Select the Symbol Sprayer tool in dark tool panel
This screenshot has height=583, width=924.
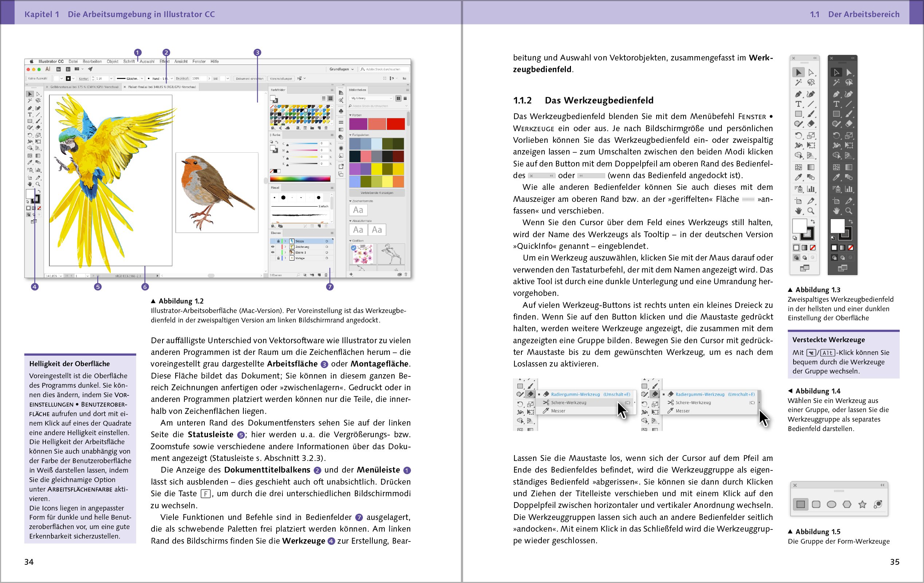[x=837, y=189]
